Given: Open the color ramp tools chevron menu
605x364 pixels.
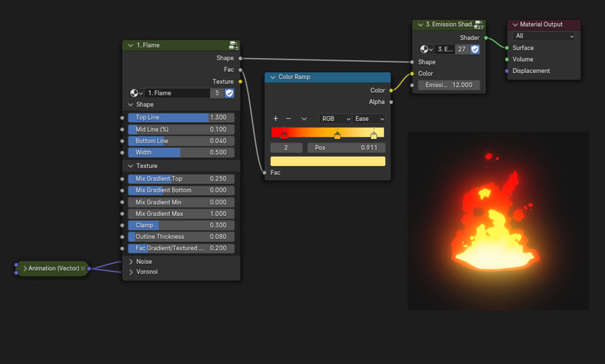Looking at the screenshot, I should point(304,119).
